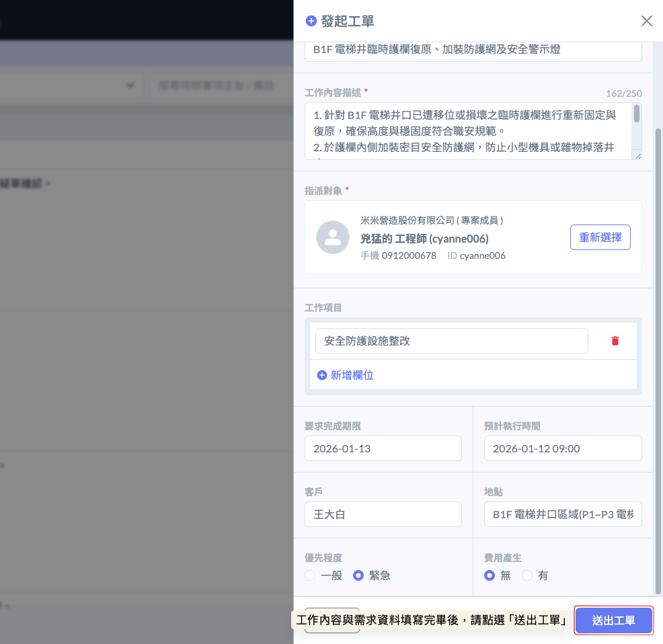The image size is (663, 644).
Task: Click the plus icon beside 發起工單 title
Action: point(311,21)
